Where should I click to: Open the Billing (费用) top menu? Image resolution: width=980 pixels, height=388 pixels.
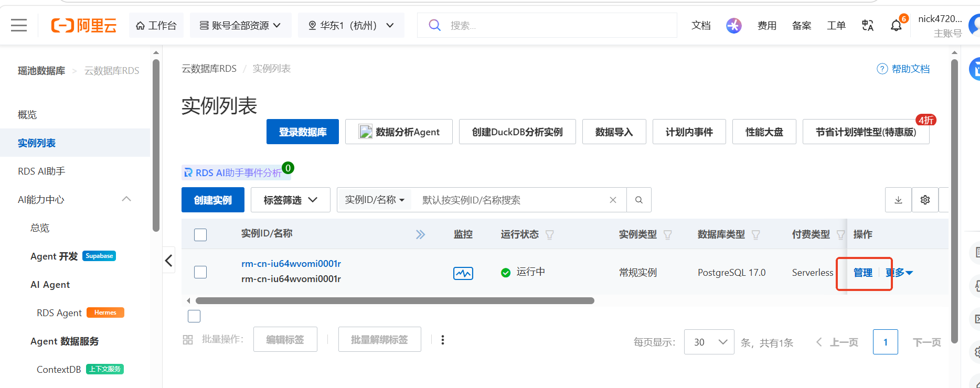[767, 25]
